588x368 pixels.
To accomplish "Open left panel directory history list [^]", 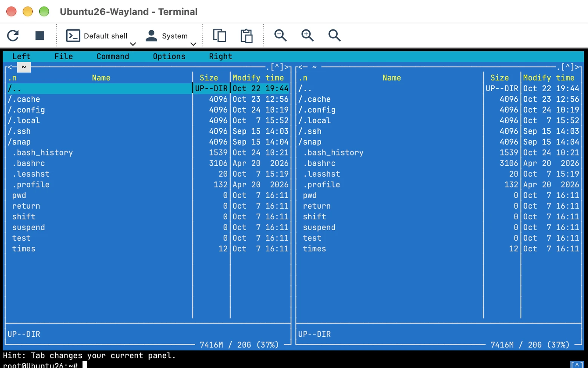I will tap(277, 67).
